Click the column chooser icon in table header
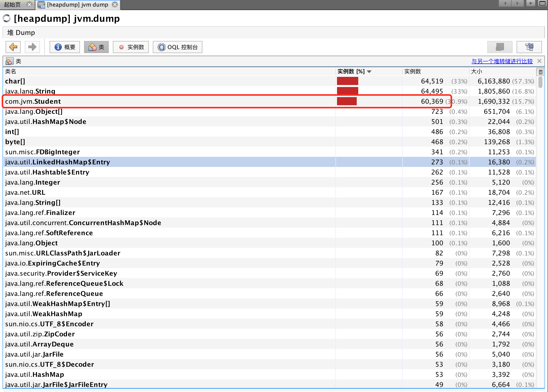This screenshot has width=548, height=392. click(540, 72)
